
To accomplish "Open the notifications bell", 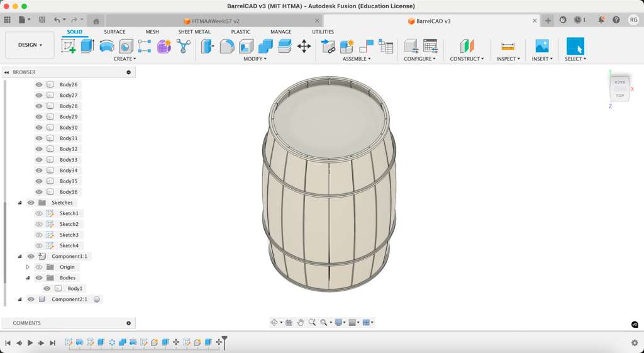I will pos(601,20).
